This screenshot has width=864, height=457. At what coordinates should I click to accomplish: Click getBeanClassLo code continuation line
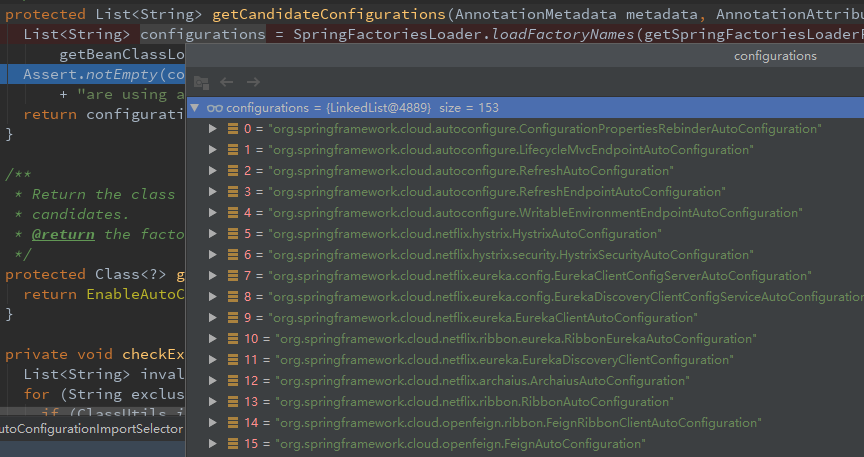tap(122, 54)
